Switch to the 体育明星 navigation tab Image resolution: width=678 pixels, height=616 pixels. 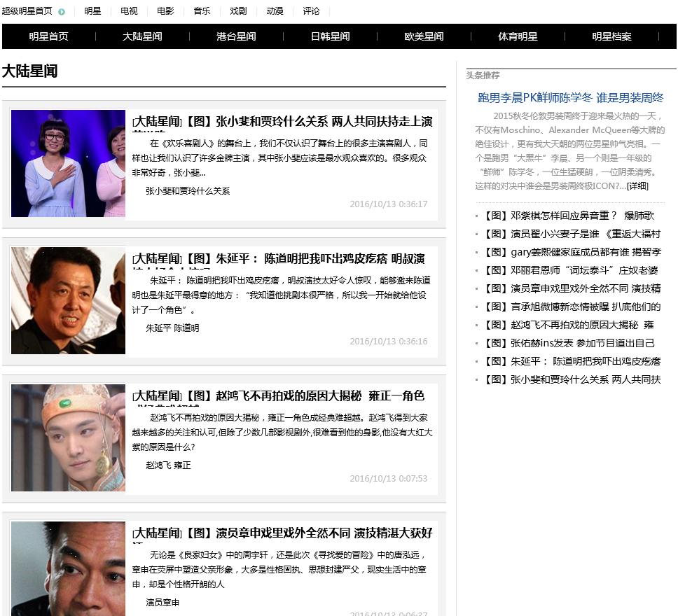(518, 36)
